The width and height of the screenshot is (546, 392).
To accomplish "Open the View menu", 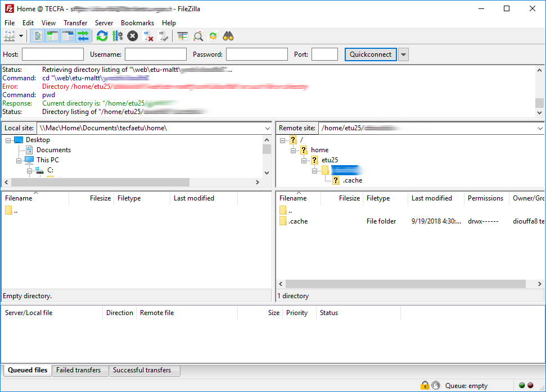I will click(48, 23).
